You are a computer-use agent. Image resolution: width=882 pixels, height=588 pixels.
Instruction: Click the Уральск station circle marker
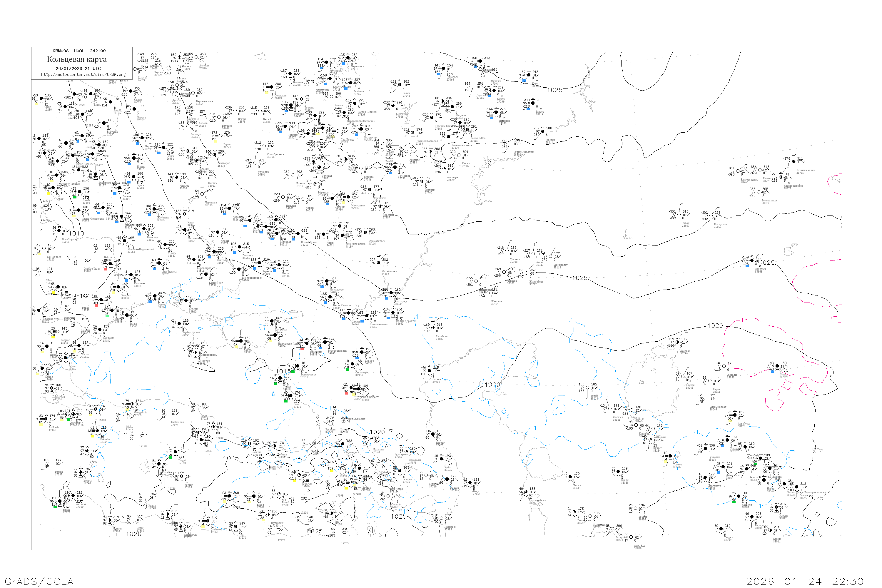tap(507, 251)
